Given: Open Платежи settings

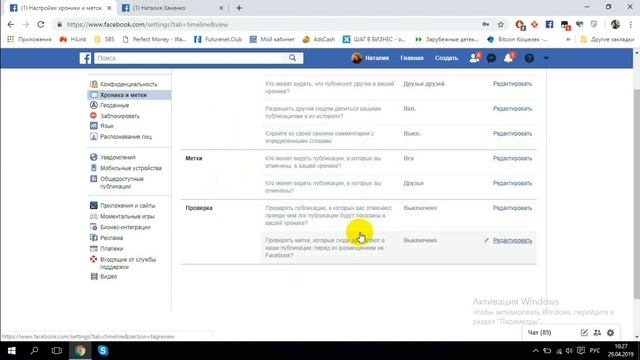Looking at the screenshot, I should point(111,249).
